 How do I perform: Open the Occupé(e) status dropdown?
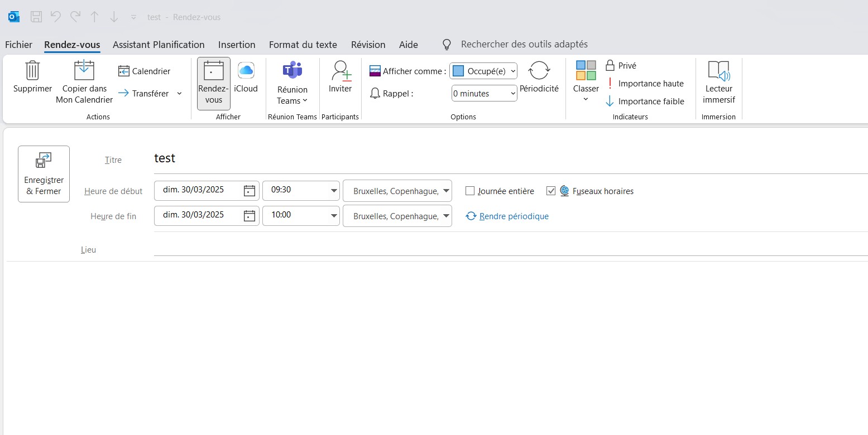click(483, 71)
